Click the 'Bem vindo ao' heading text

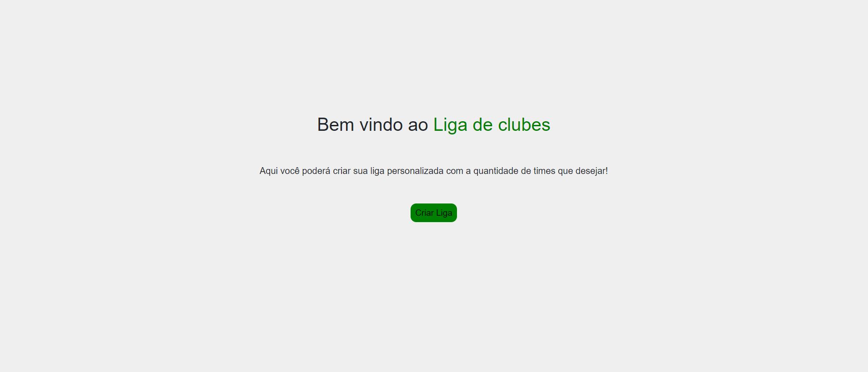coord(372,125)
